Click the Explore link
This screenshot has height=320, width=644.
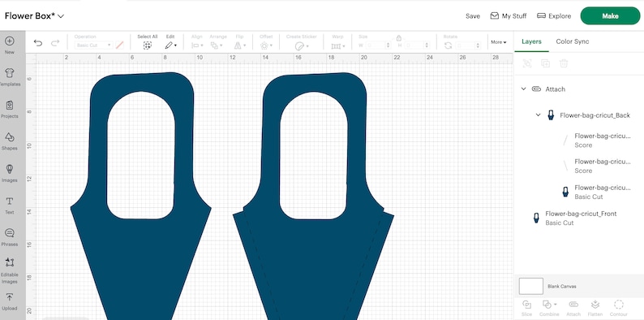pyautogui.click(x=554, y=16)
